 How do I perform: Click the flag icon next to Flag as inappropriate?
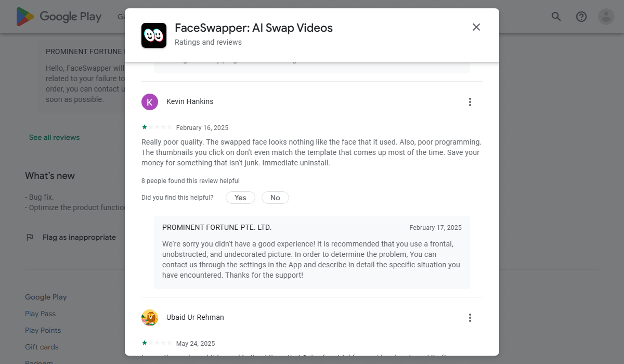[x=30, y=237]
